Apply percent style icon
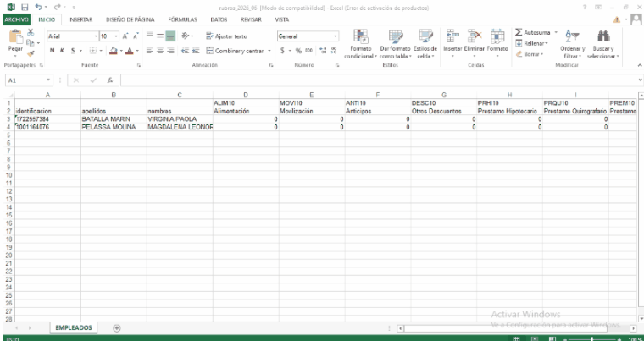Viewport: 644px width, 341px height. 298,51
